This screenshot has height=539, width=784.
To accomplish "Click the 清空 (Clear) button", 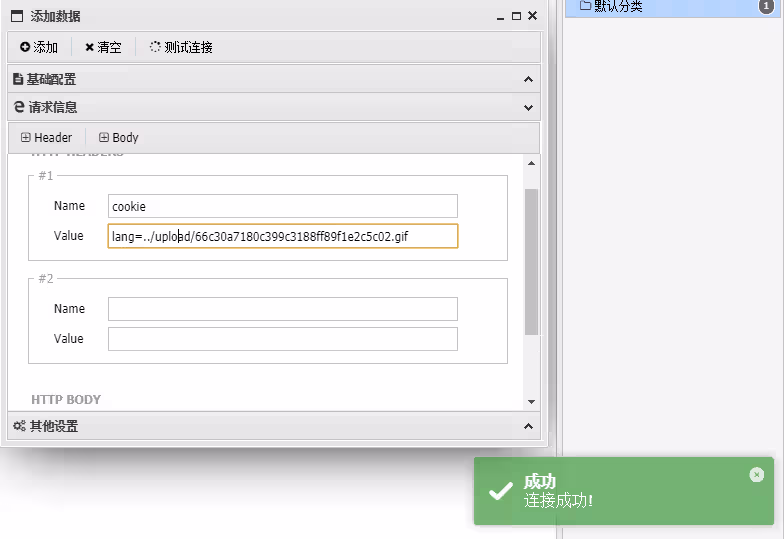I will point(103,47).
